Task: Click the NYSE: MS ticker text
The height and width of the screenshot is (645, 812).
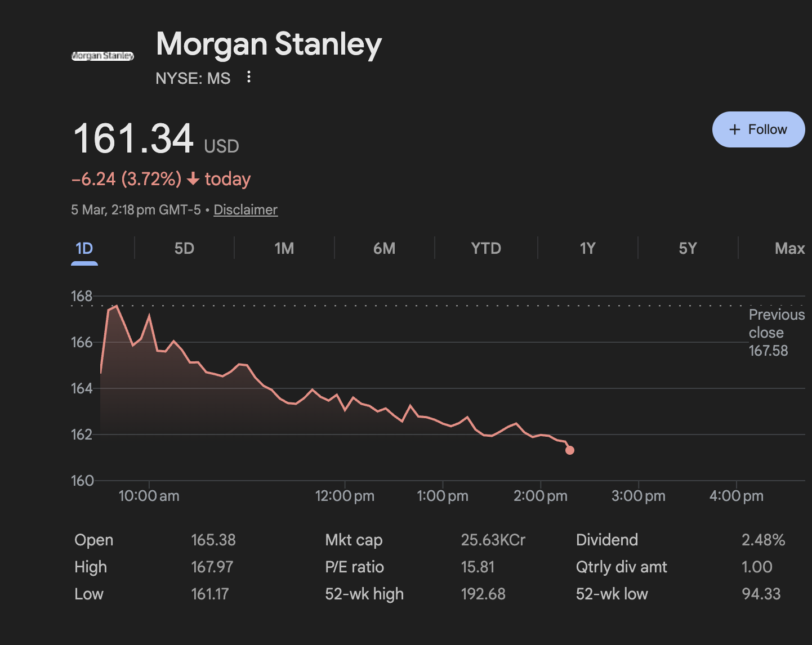Action: (x=193, y=78)
